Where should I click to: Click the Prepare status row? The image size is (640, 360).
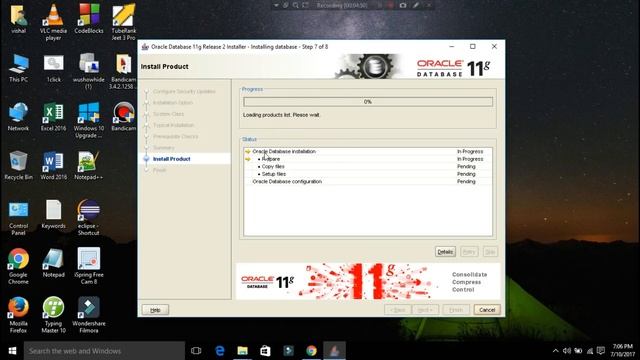[368, 159]
